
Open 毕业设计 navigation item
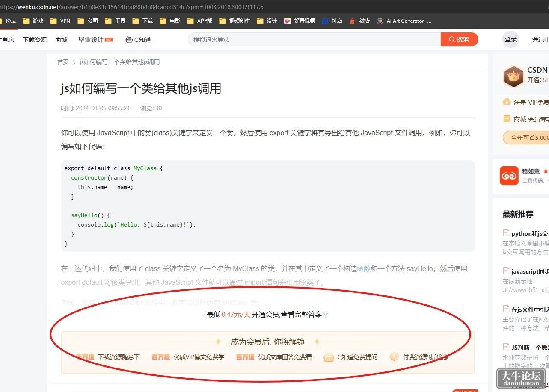coord(95,40)
